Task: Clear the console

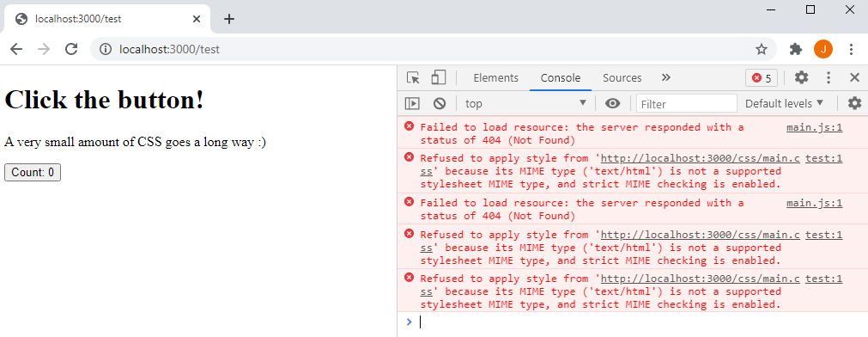Action: tap(440, 103)
